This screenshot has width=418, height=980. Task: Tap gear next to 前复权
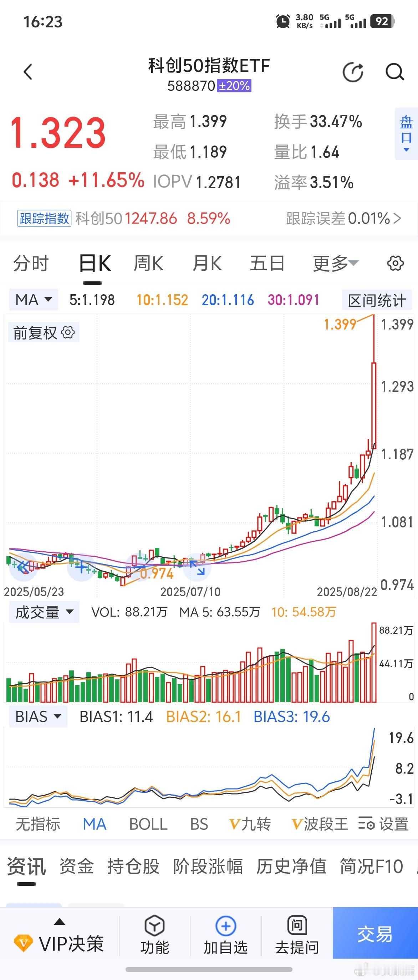click(x=68, y=332)
